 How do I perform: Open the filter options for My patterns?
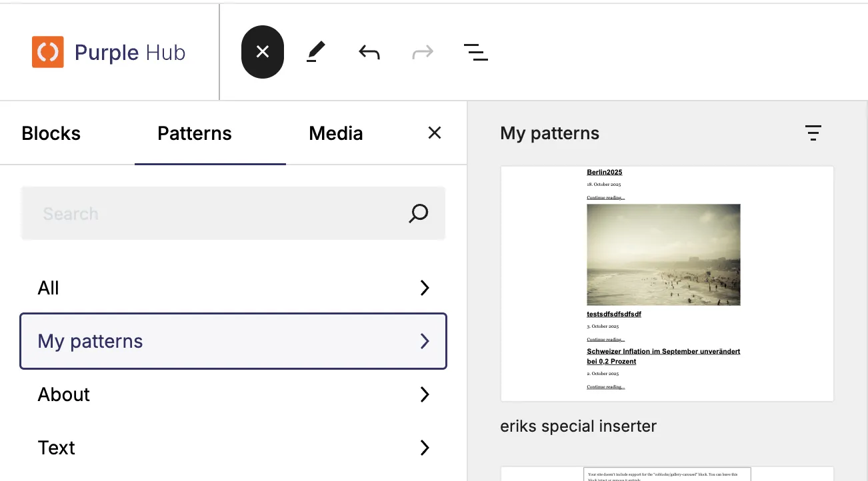(813, 133)
